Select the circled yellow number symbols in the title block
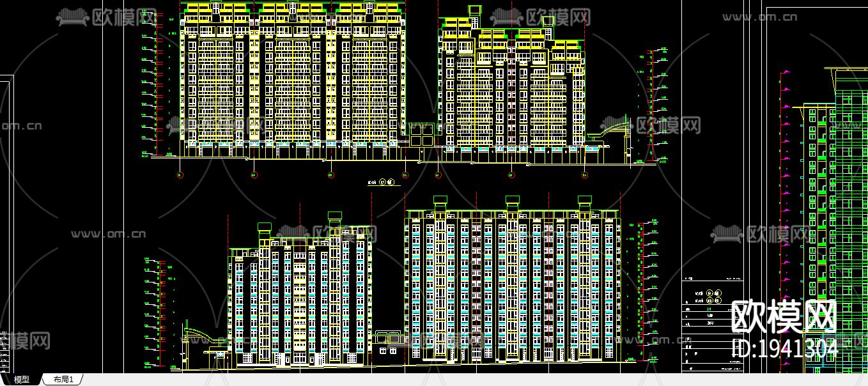Image resolution: width=868 pixels, height=386 pixels. point(709,293)
